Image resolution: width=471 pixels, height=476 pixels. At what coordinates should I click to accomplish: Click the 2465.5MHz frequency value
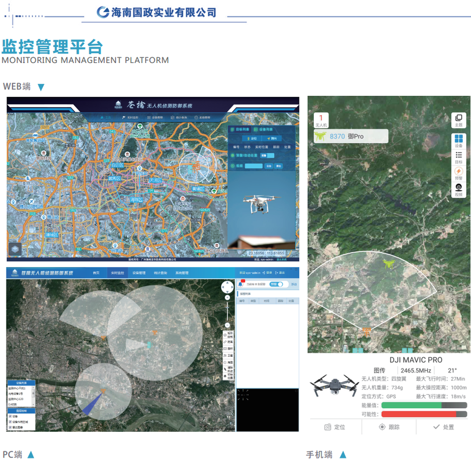(x=416, y=370)
